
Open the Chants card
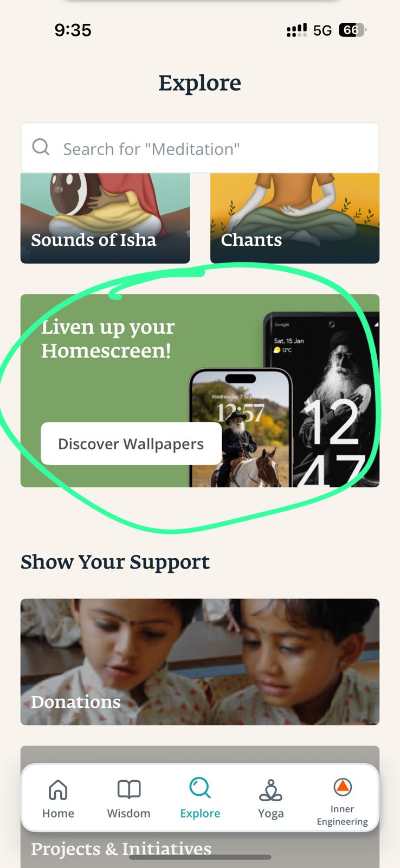[x=295, y=218]
